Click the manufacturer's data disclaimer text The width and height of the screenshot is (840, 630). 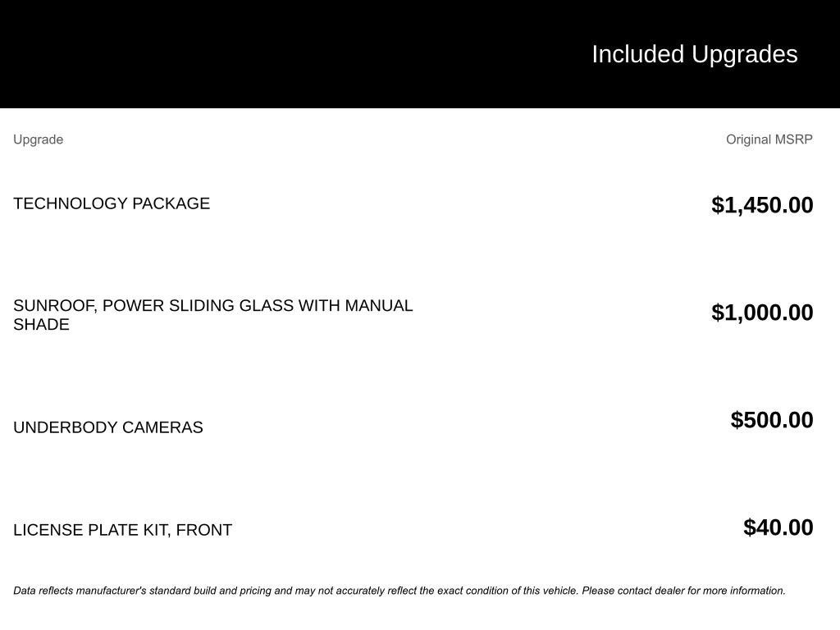[399, 591]
